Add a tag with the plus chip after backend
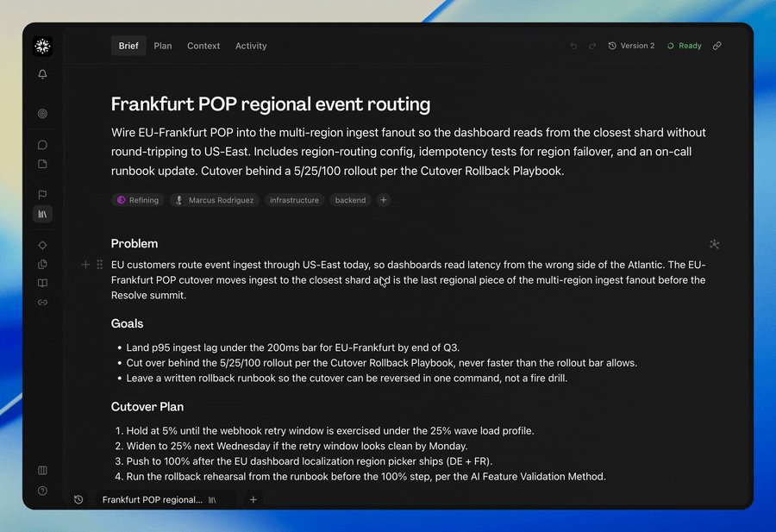This screenshot has height=532, width=776. click(384, 200)
